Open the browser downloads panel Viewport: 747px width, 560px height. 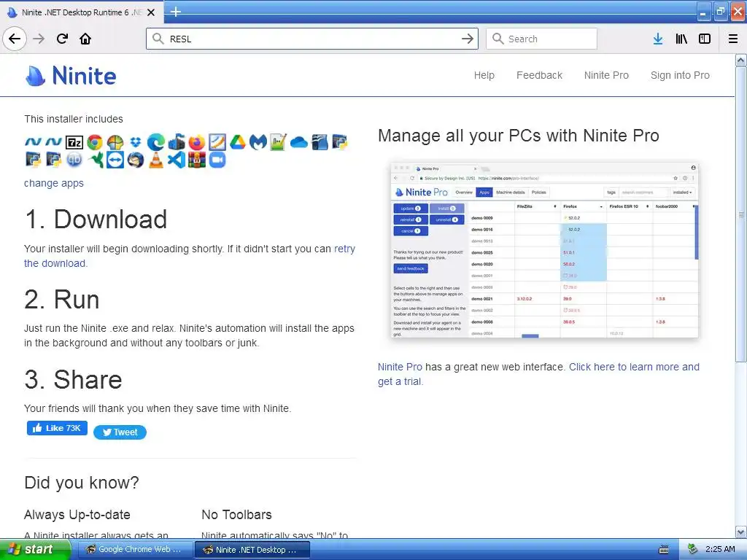(x=658, y=39)
